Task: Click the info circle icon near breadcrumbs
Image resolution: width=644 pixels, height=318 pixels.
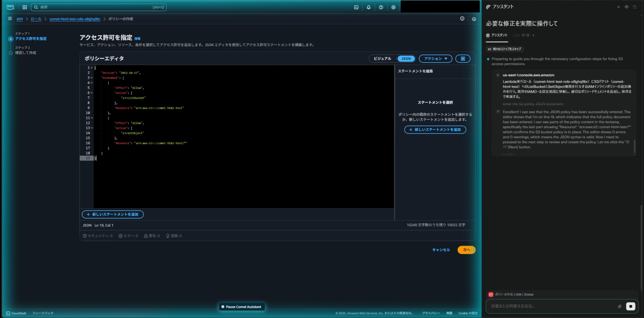Action: (462, 19)
